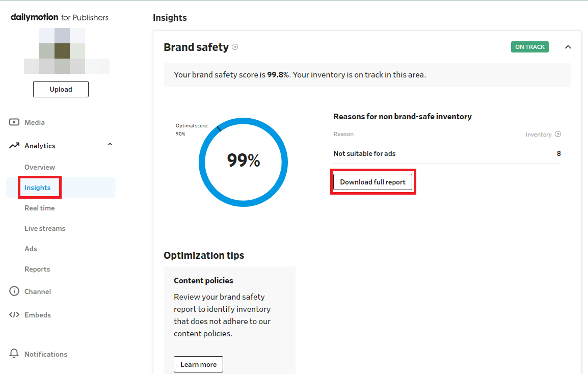Download the full brand safety report

(373, 182)
